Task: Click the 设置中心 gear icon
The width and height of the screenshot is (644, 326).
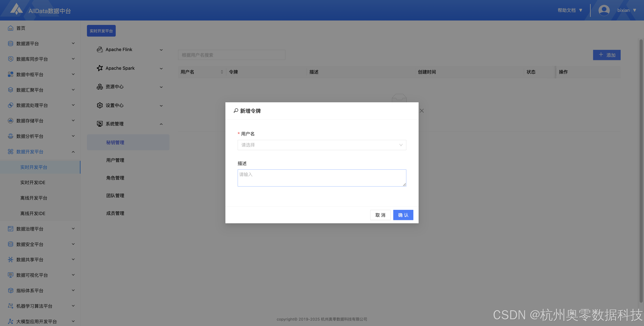Action: (x=100, y=105)
